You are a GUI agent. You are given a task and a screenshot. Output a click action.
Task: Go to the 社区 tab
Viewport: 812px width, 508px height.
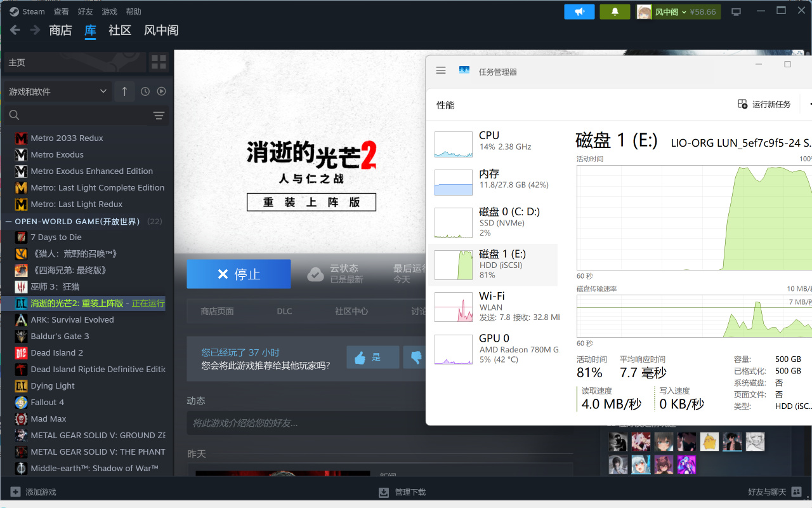point(120,30)
